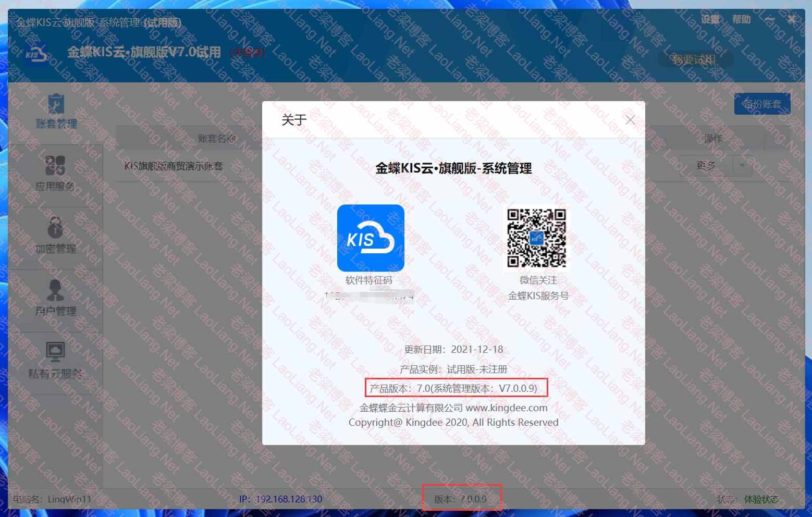Image resolution: width=812 pixels, height=517 pixels.
Task: Click the WeChat QR code image
Action: (536, 238)
